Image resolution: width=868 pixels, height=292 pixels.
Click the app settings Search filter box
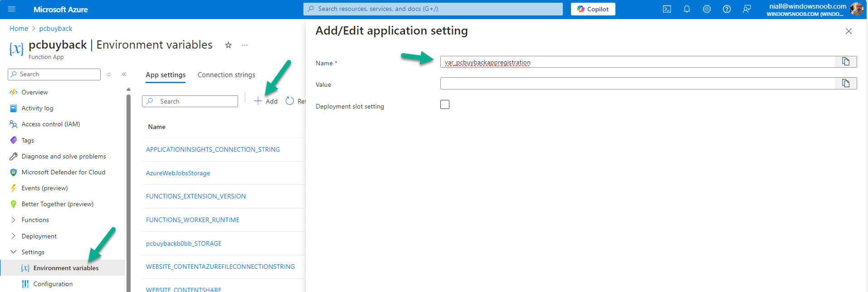click(190, 101)
